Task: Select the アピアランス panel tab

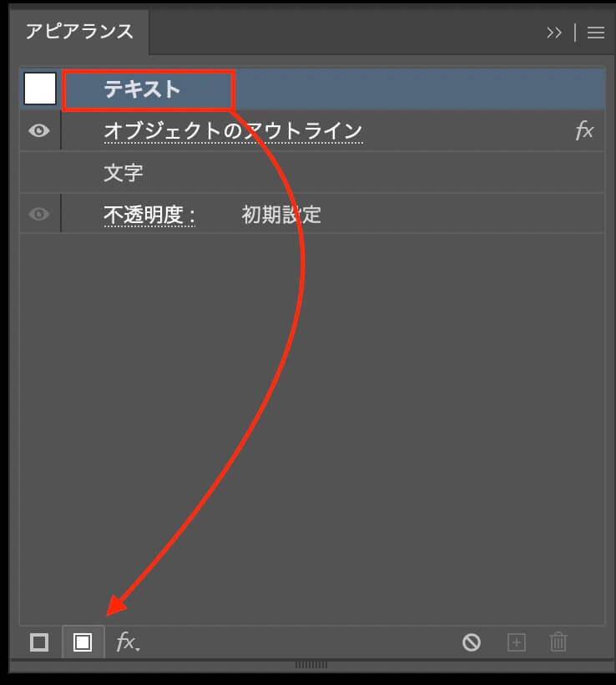Action: pyautogui.click(x=79, y=32)
